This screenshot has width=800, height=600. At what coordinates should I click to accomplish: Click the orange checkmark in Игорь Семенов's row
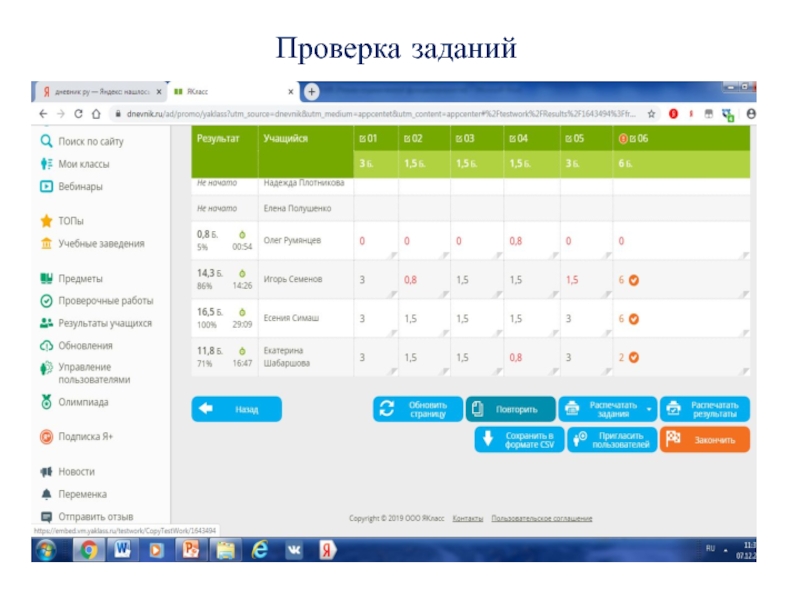pyautogui.click(x=634, y=281)
